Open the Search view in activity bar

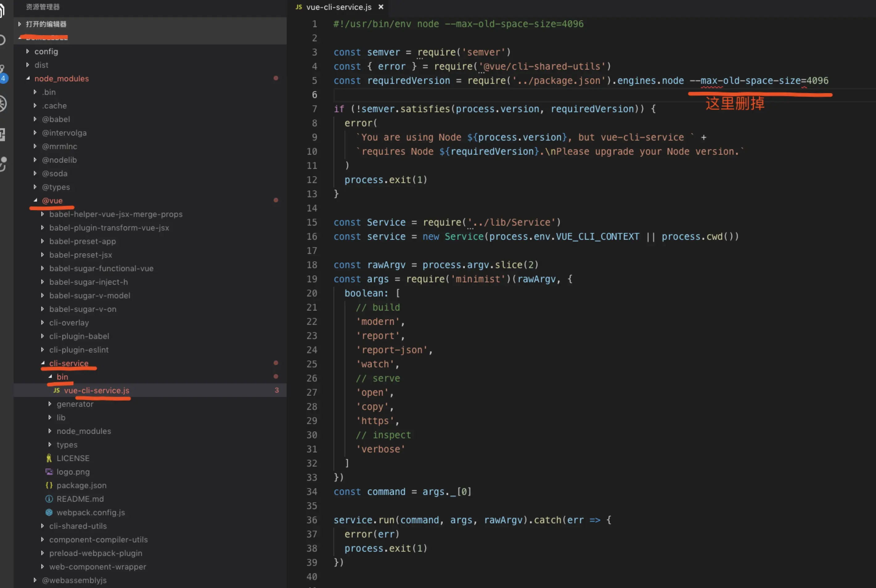point(2,40)
